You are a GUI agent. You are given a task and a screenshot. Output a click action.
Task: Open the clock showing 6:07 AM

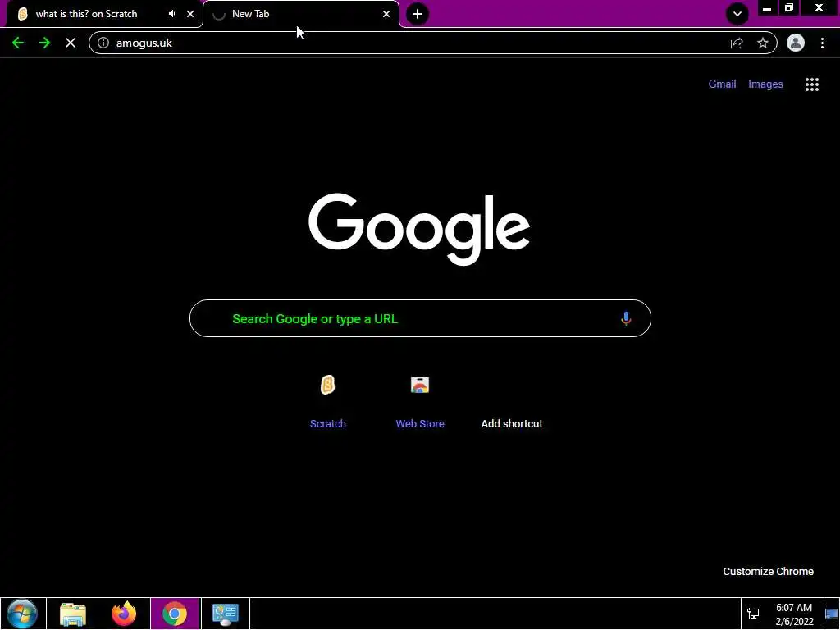click(x=794, y=614)
